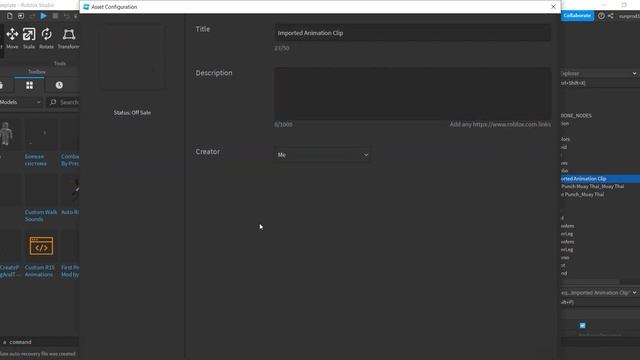Close the Asset Configuration dialog

[553, 7]
